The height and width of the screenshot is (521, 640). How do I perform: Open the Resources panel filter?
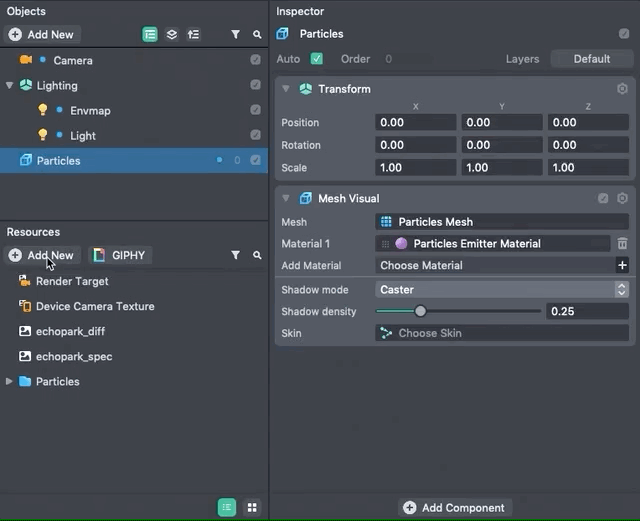click(236, 255)
